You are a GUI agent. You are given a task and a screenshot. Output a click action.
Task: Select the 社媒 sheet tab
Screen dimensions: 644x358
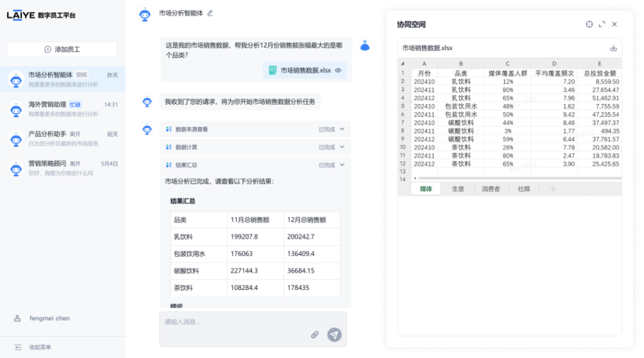click(523, 189)
